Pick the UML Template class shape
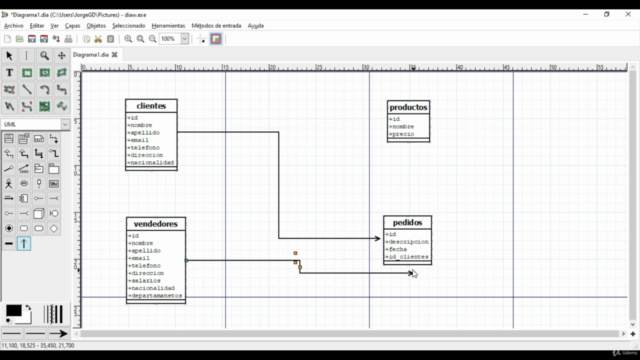This screenshot has height=360, width=640. (24, 139)
